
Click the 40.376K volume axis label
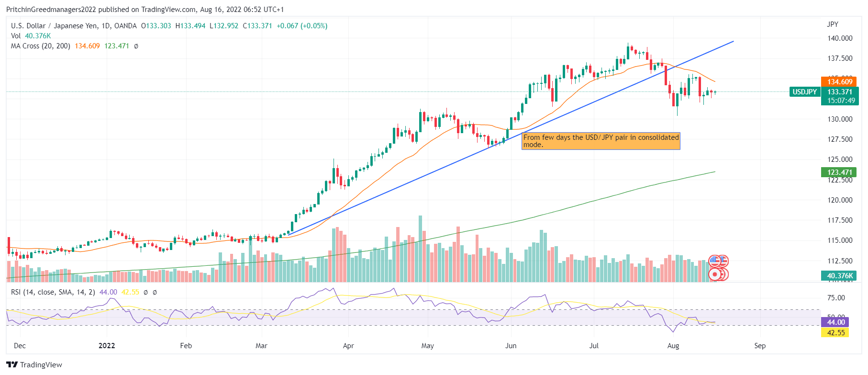point(840,276)
